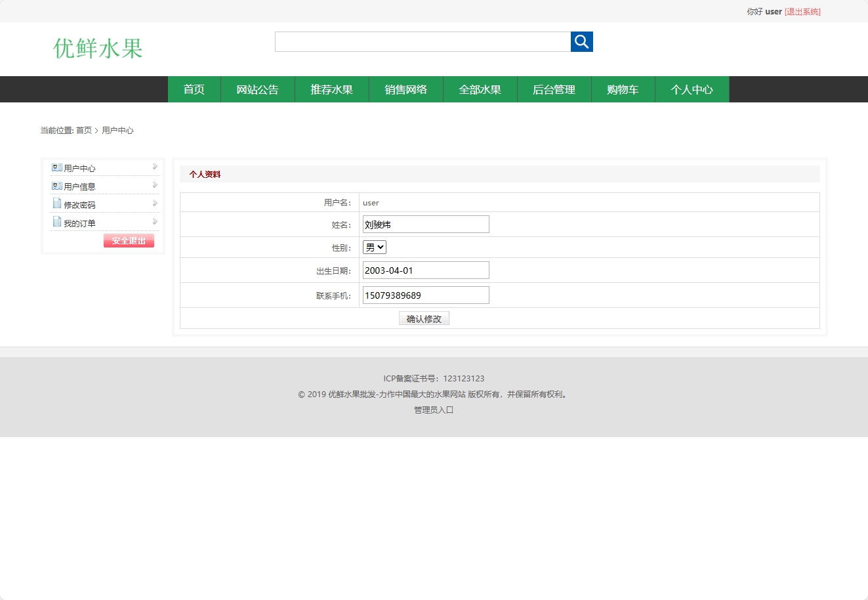Select the 全部水果 navigation item

pos(480,89)
